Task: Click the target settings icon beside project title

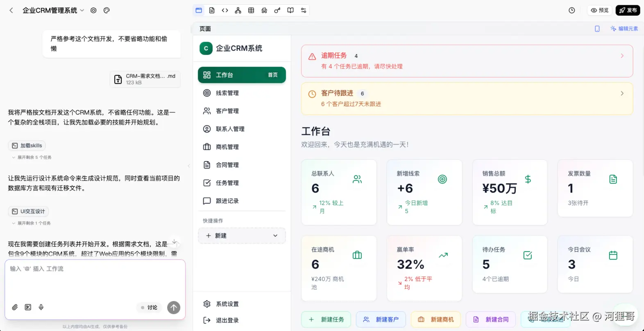Action: point(93,10)
